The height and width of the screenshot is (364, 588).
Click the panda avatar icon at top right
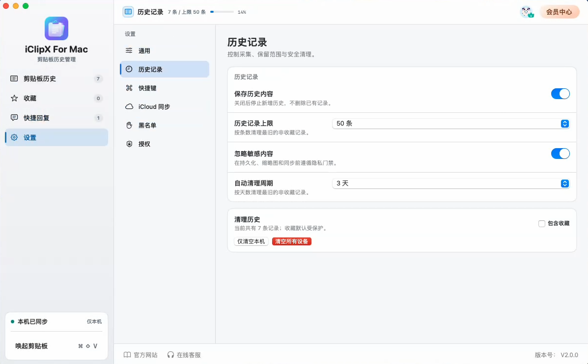527,12
